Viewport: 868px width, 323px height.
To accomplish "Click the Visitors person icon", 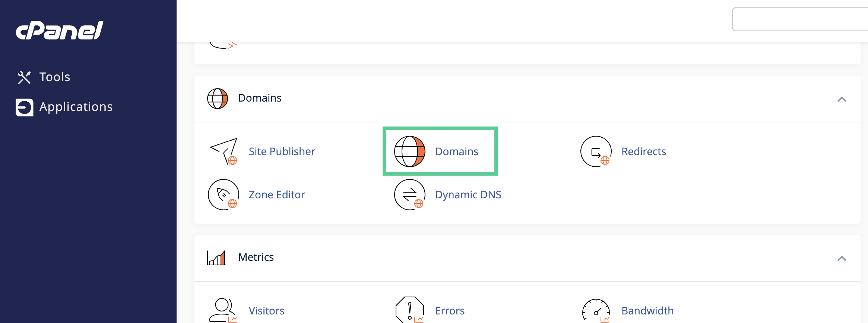I will 223,310.
